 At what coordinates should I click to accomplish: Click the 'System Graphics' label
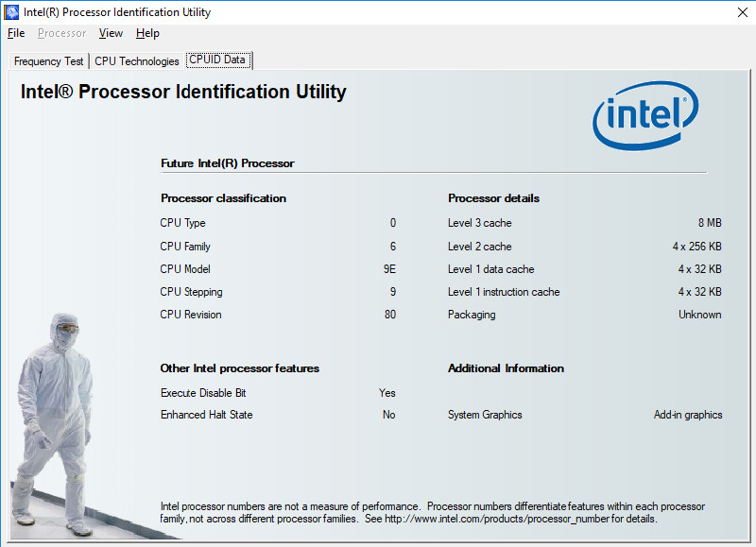pyautogui.click(x=485, y=415)
